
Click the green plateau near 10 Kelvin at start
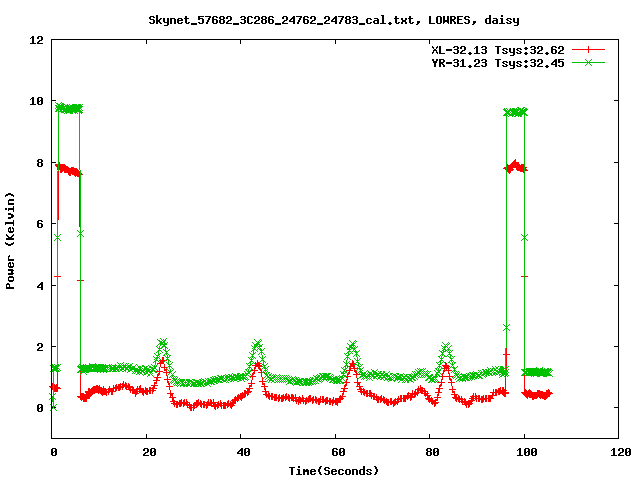69,109
